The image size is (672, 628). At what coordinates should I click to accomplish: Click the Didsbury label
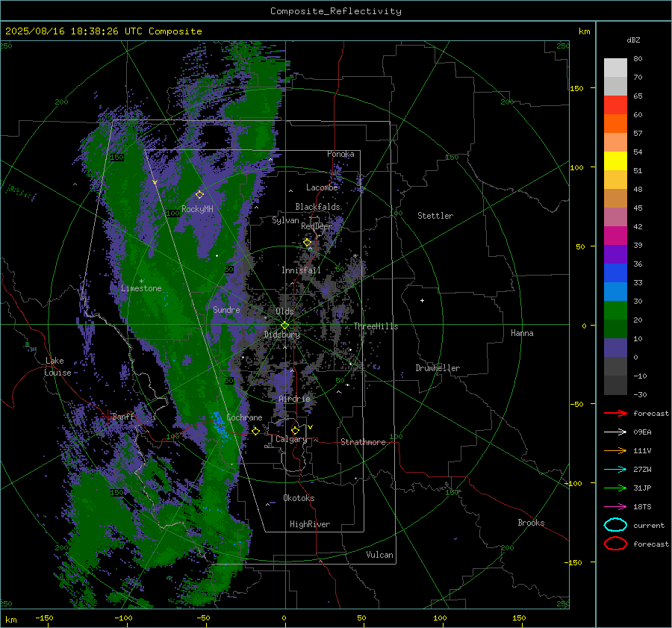click(282, 335)
